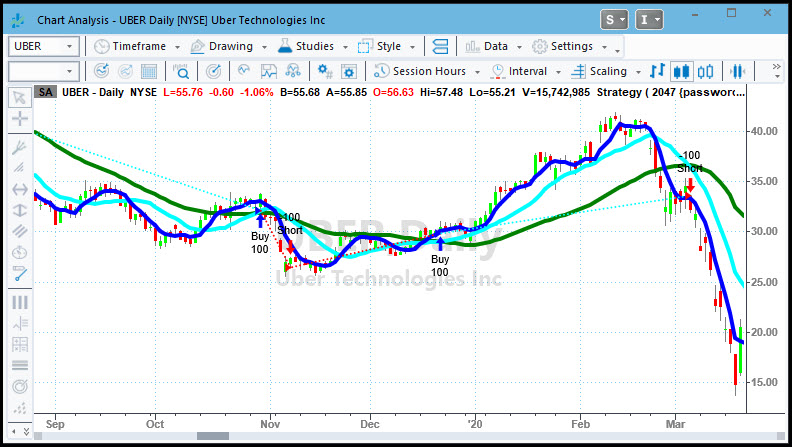Expand the I button dropdown arrow
This screenshot has height=447, width=792.
[658, 20]
